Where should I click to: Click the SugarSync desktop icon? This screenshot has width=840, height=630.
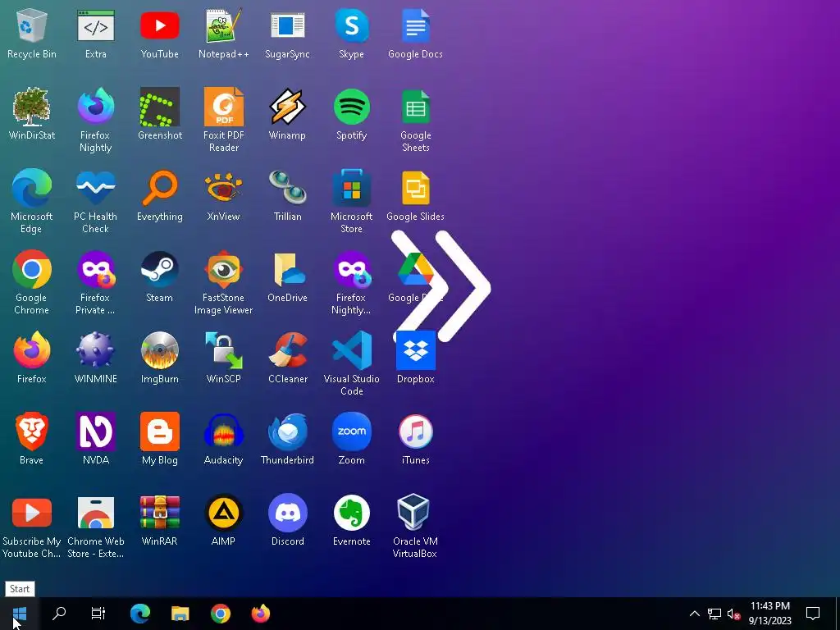pos(288,25)
